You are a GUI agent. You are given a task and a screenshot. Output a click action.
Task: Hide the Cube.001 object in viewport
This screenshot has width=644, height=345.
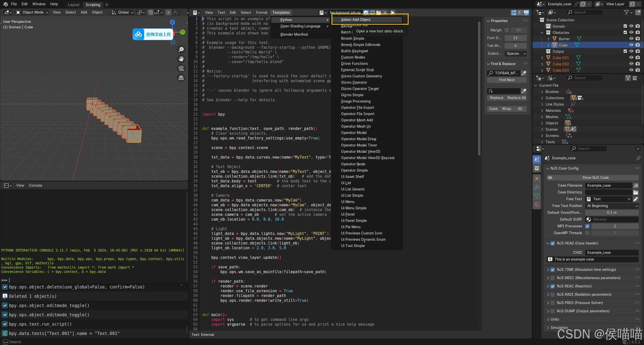point(631,58)
